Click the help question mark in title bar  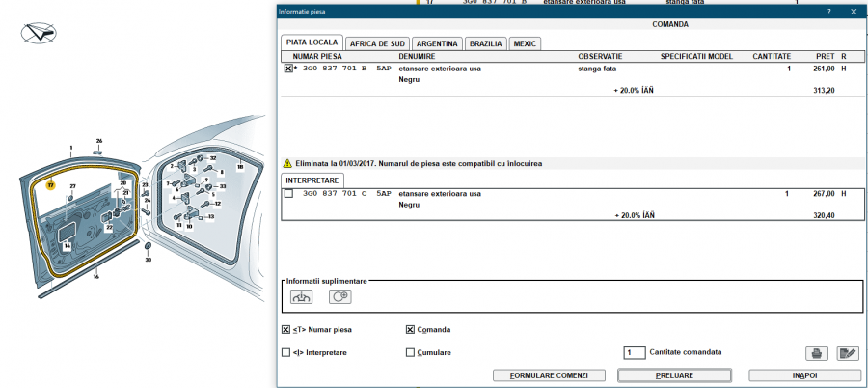coord(829,11)
